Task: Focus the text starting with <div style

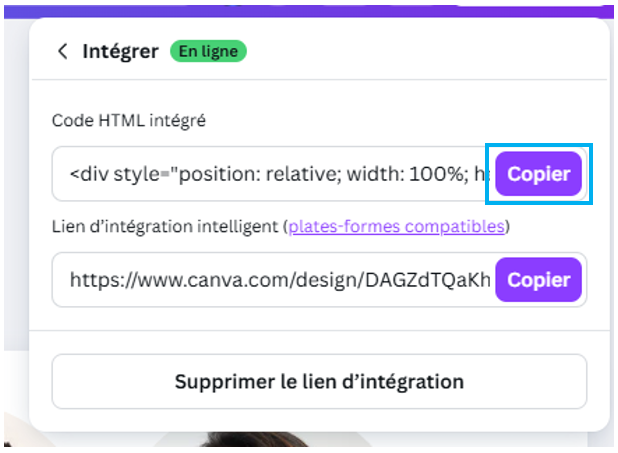Action: pyautogui.click(x=275, y=174)
